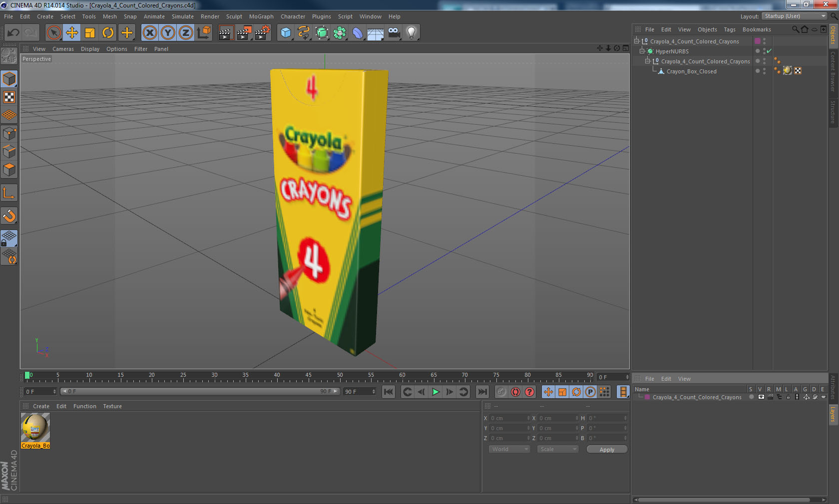Click the X position input field

(x=509, y=418)
